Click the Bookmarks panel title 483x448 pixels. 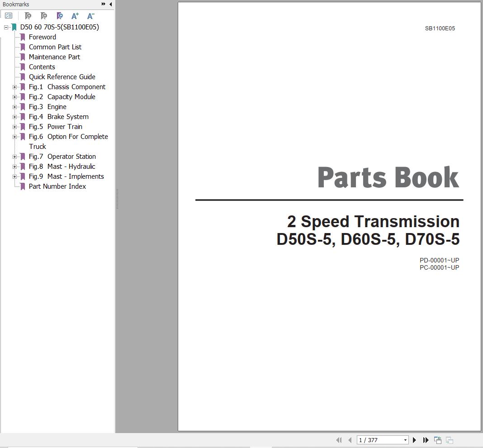16,5
